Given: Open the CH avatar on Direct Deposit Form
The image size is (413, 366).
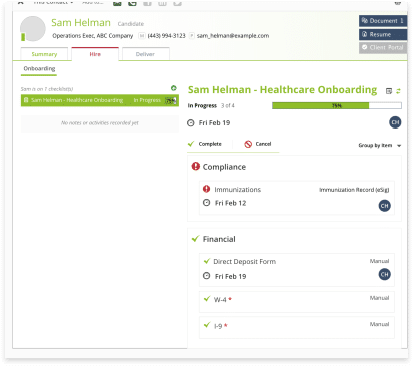Looking at the screenshot, I should pyautogui.click(x=384, y=274).
